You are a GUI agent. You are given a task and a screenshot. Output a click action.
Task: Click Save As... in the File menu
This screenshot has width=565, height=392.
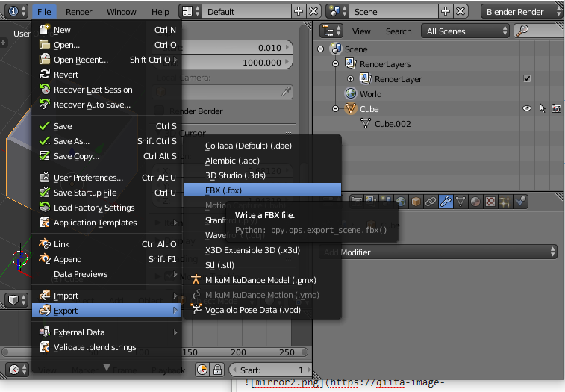tap(107, 141)
